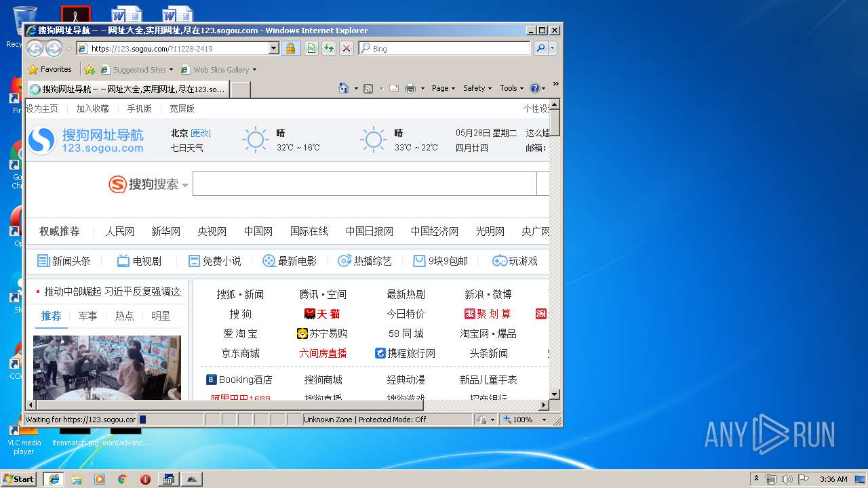Click inside the Sogou search input box

pyautogui.click(x=364, y=184)
